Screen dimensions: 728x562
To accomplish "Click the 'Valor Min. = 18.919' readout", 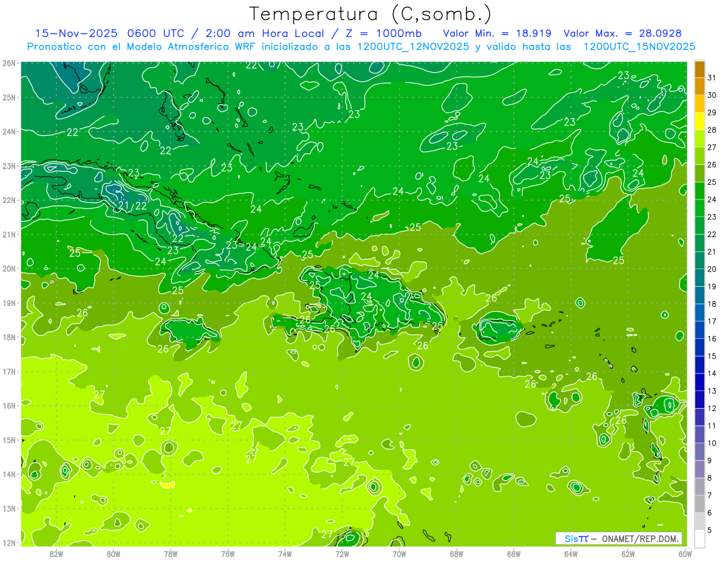I will (x=497, y=33).
